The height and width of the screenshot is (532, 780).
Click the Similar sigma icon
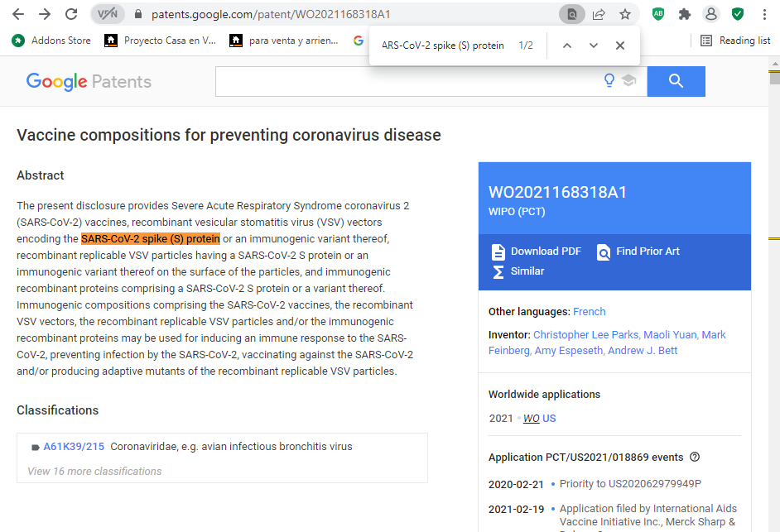[x=498, y=271]
